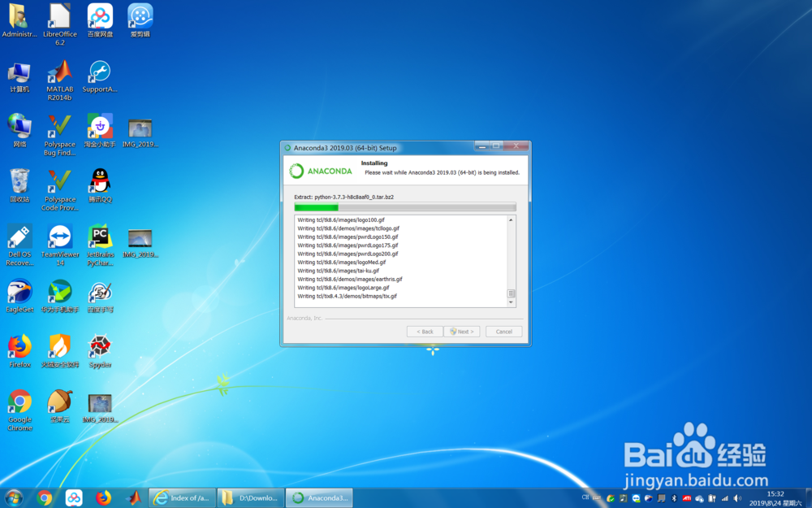Select the Polyspace Code Prov... shortcut
This screenshot has width=812, height=508.
pos(59,190)
